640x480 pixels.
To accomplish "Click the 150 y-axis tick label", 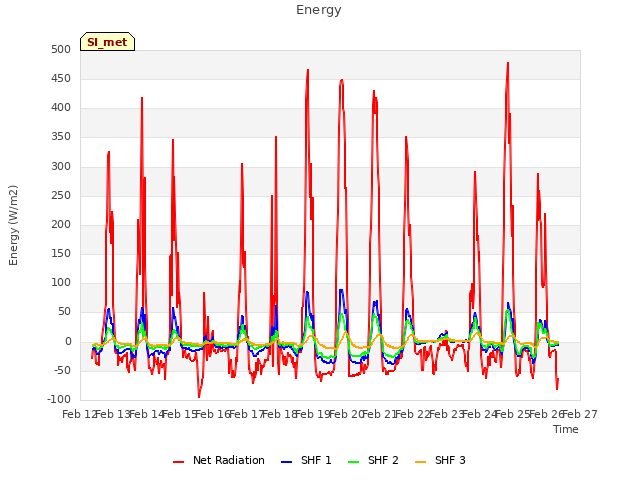I will pos(61,254).
